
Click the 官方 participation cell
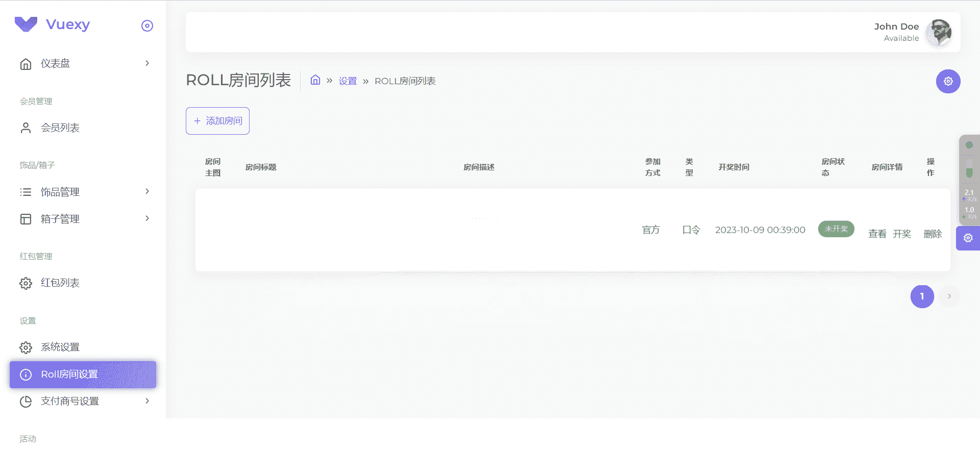click(x=651, y=230)
